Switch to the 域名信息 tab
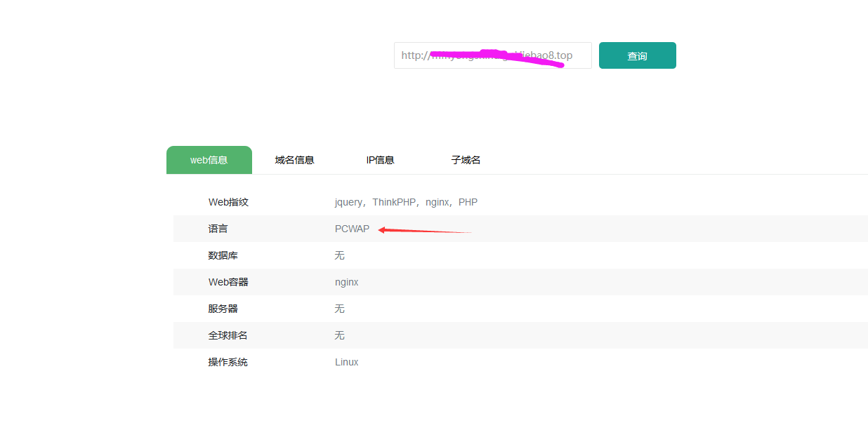The width and height of the screenshot is (868, 430). [294, 160]
